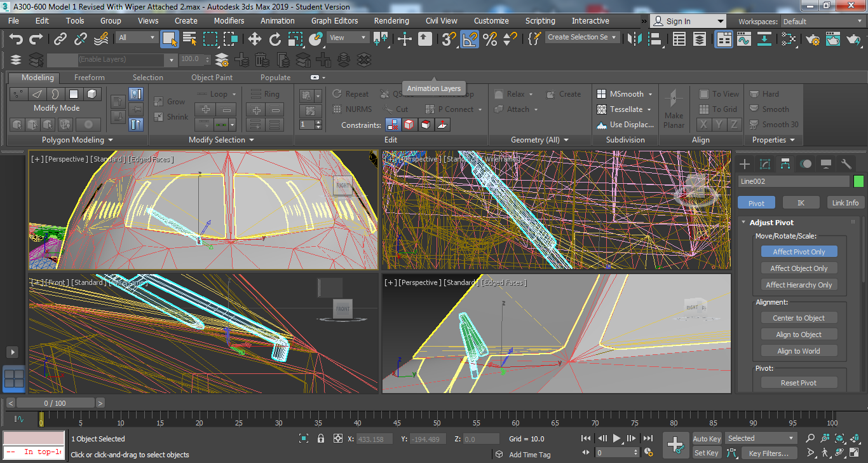Click the Affect Pivot Only button
The width and height of the screenshot is (868, 463).
pyautogui.click(x=799, y=251)
